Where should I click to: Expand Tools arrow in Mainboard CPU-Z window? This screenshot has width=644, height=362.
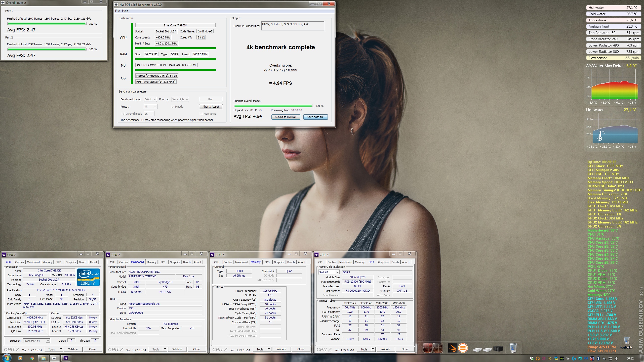165,349
